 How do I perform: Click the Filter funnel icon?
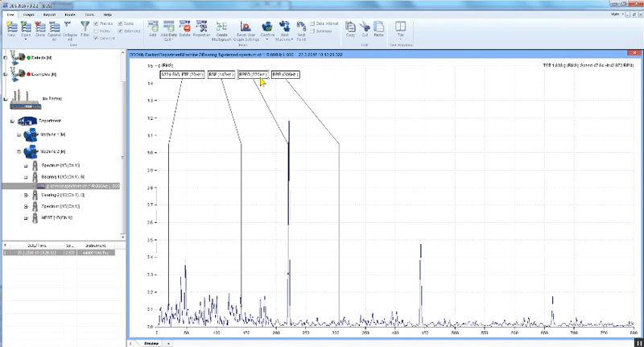click(85, 27)
